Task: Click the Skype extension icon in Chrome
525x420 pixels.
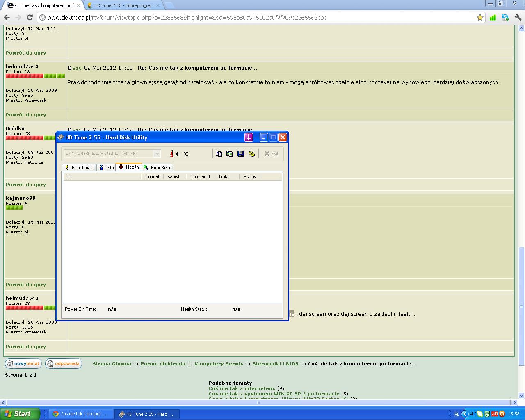Action: pos(505,18)
